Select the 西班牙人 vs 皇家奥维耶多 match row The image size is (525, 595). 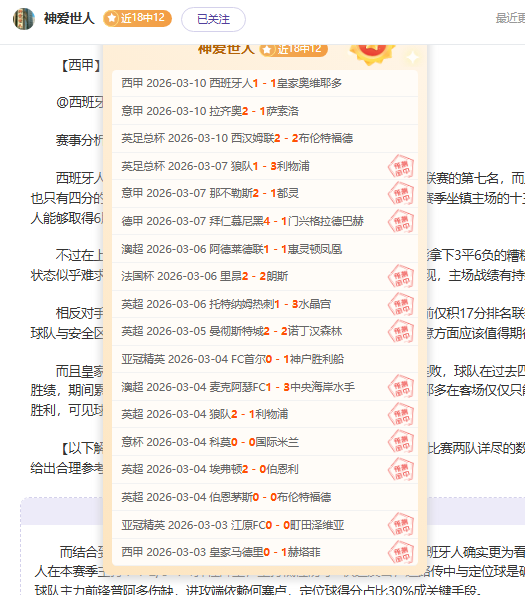pos(265,83)
